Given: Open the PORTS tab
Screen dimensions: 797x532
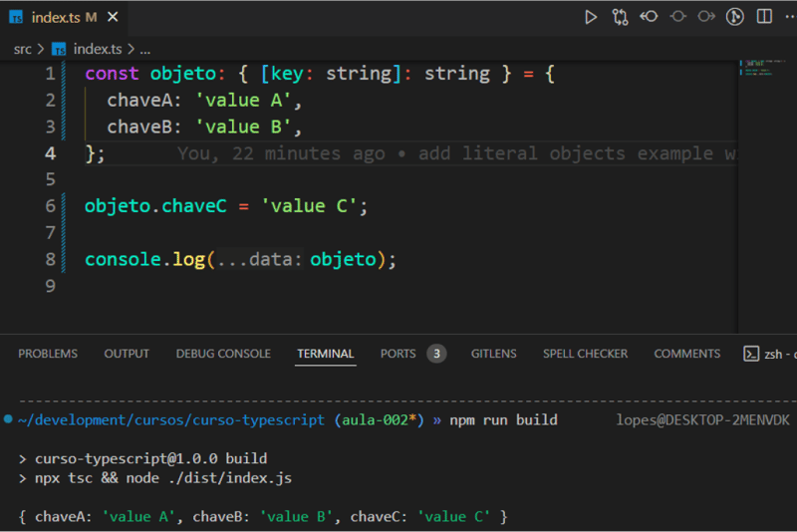Looking at the screenshot, I should (398, 354).
